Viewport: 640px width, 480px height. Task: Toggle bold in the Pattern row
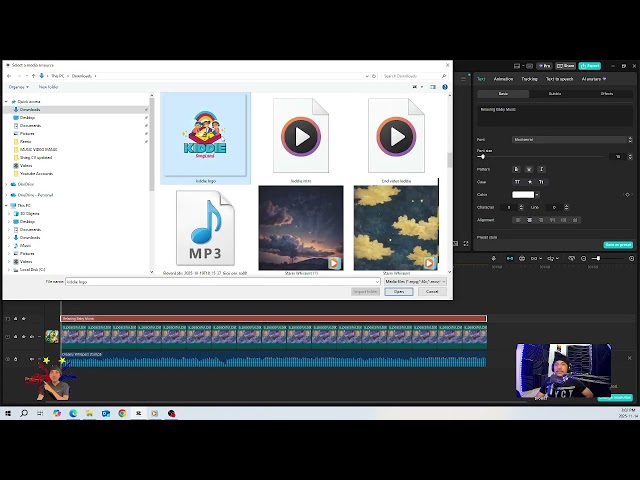[516, 169]
